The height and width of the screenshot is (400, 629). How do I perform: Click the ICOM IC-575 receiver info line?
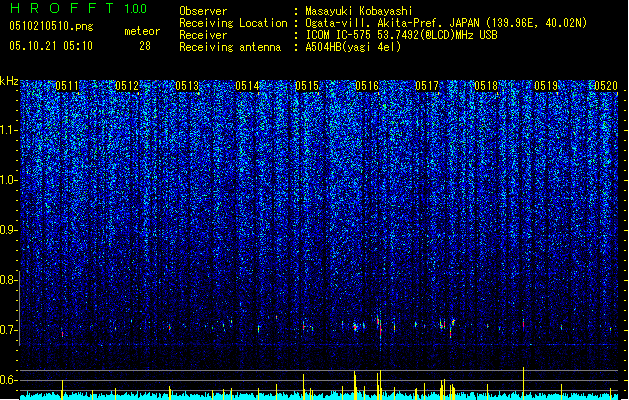click(x=401, y=35)
